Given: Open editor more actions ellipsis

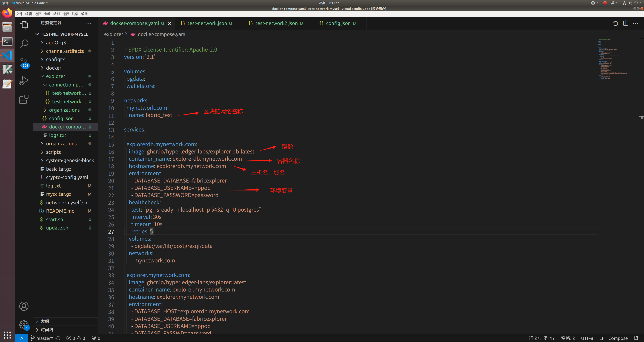Looking at the screenshot, I should pos(636,23).
